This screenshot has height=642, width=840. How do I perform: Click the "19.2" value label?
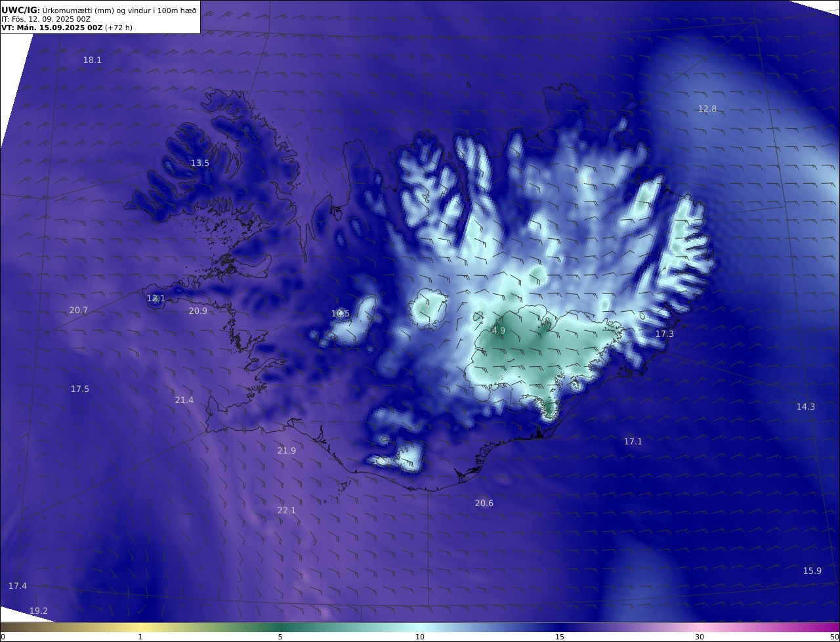(39, 611)
